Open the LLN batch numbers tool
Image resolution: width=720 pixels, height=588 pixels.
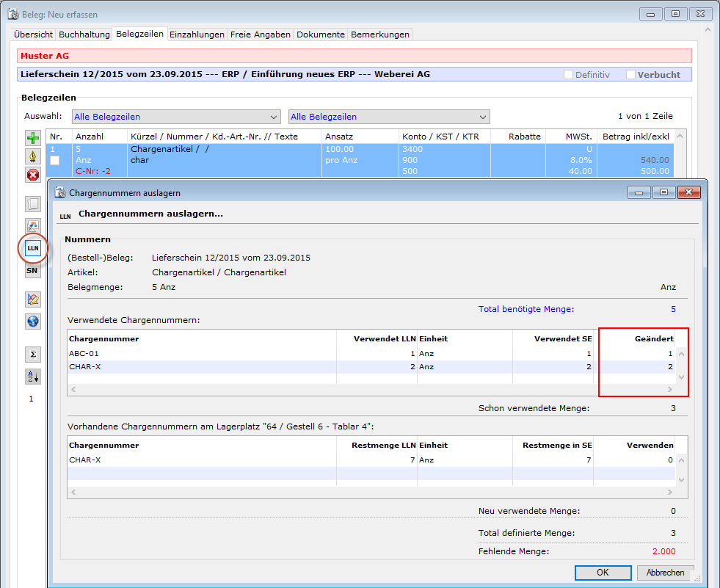pos(33,249)
